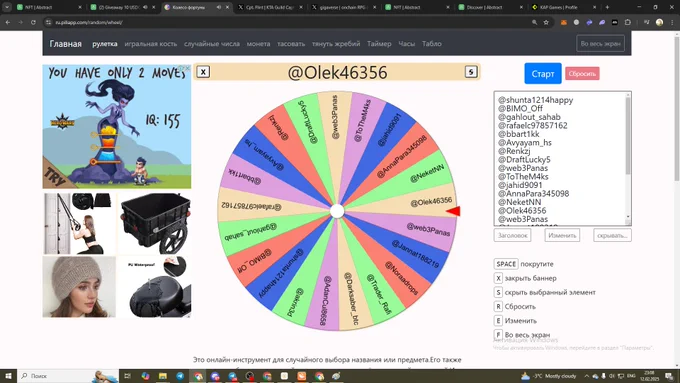
Task: Open Telegram from the taskbar
Action: (x=180, y=376)
